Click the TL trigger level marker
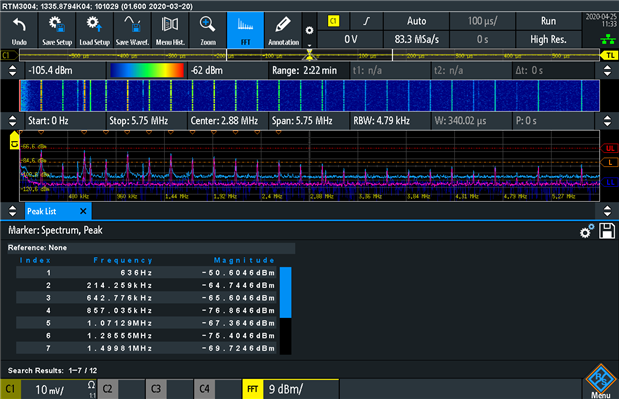The image size is (619, 399). (x=610, y=55)
